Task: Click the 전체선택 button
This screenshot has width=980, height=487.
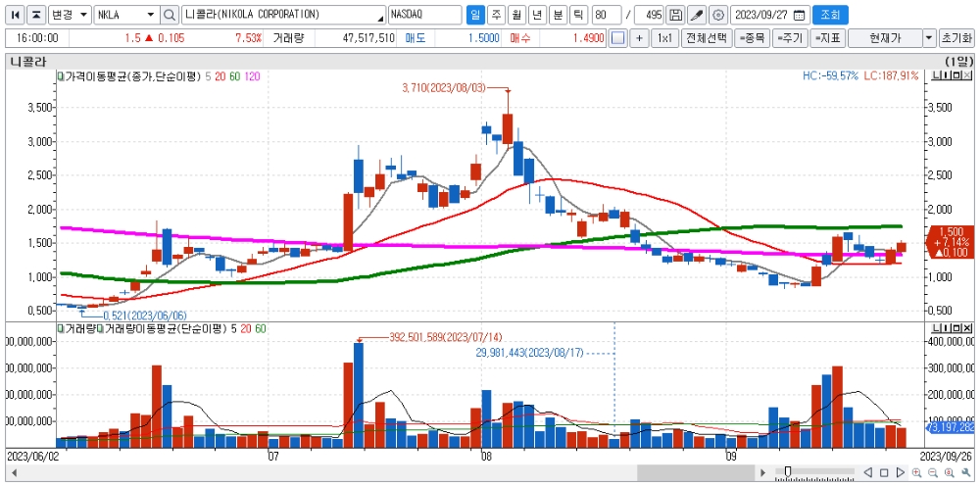Action: [707, 38]
